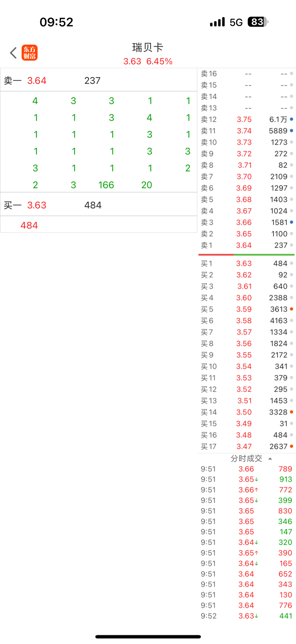Select the 买17 row at 3.47
Screen dimensions: 296x644
(247, 447)
